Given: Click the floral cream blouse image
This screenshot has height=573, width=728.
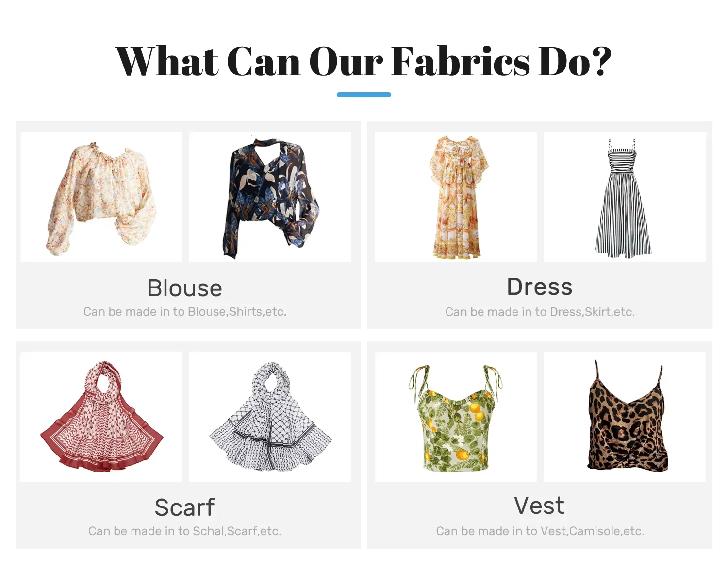Looking at the screenshot, I should tap(101, 197).
